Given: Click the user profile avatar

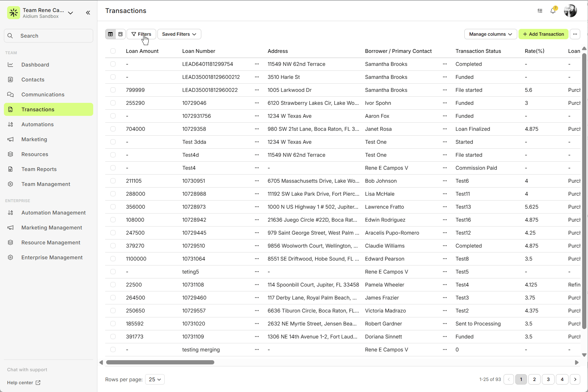Looking at the screenshot, I should (570, 11).
